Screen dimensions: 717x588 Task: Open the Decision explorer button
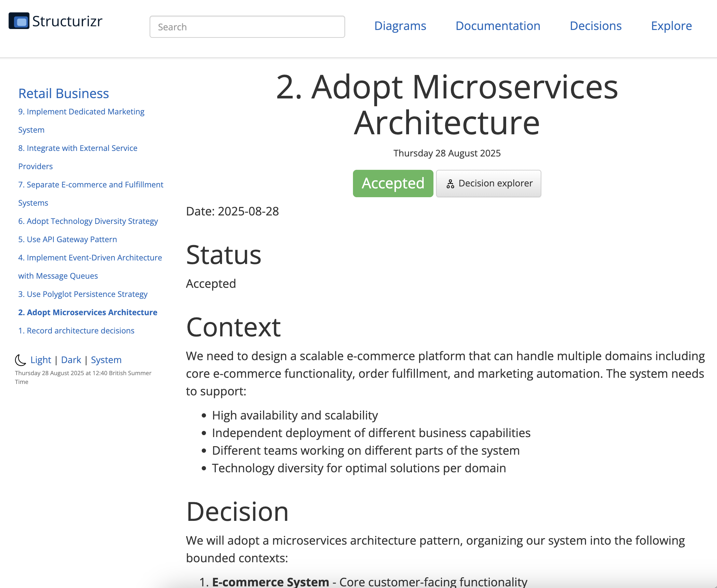tap(489, 183)
